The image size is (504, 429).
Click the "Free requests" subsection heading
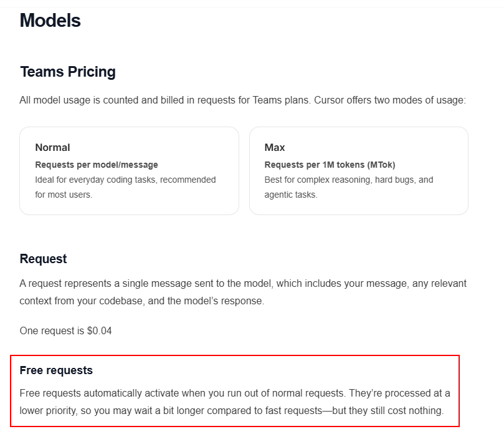56,370
